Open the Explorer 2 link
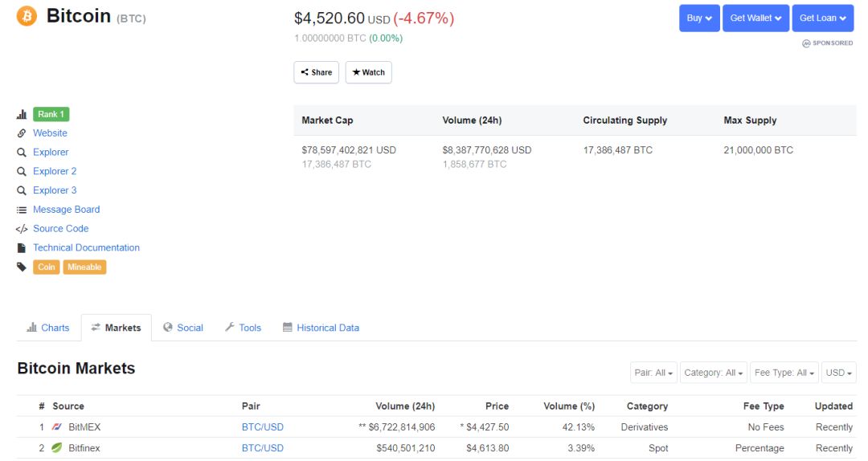Image resolution: width=868 pixels, height=461 pixels. point(55,171)
